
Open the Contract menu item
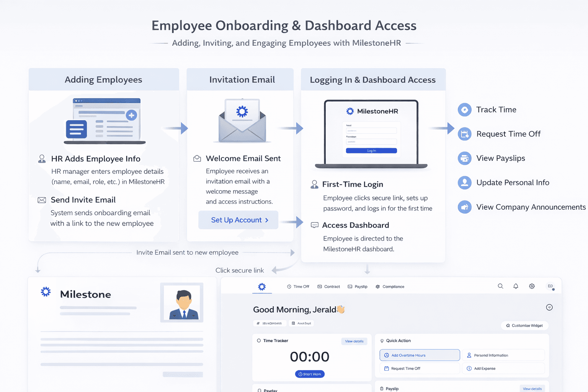click(x=328, y=287)
